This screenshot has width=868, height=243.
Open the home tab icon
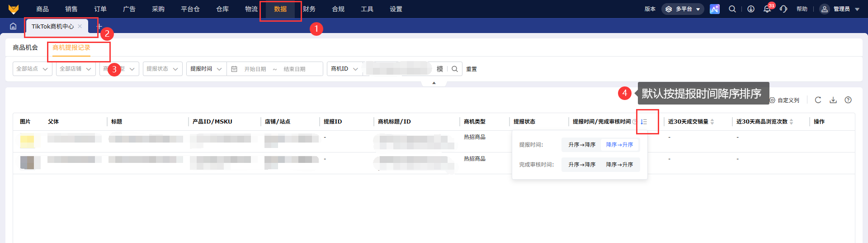point(13,26)
